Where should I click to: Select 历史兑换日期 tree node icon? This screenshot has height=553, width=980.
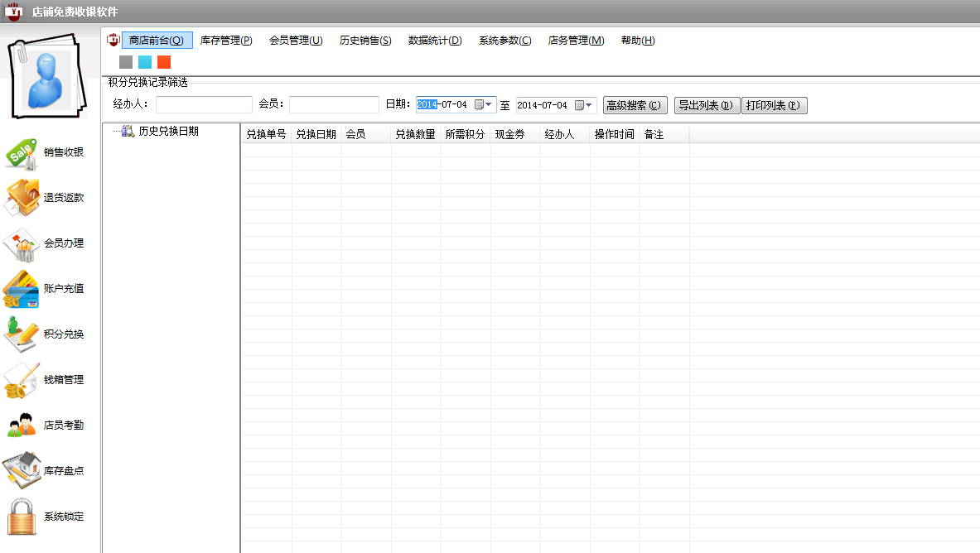click(x=128, y=132)
